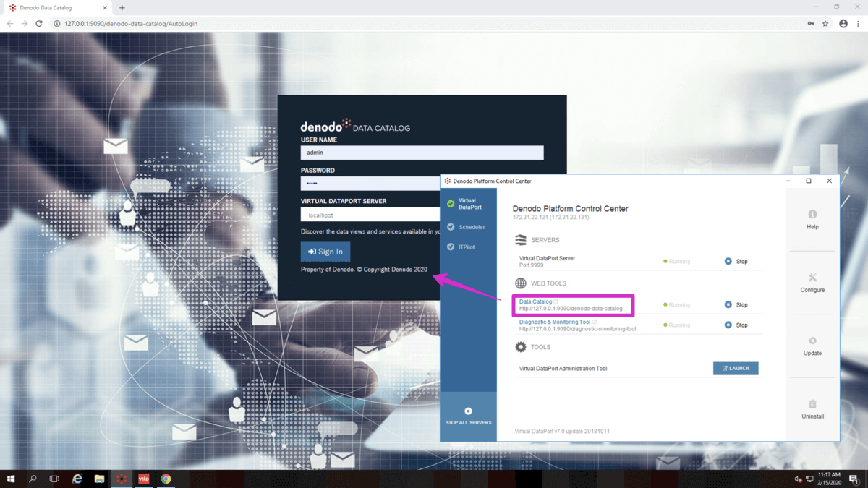Click the browser address bar URL
Image resolution: width=868 pixels, height=488 pixels.
pyautogui.click(x=131, y=24)
